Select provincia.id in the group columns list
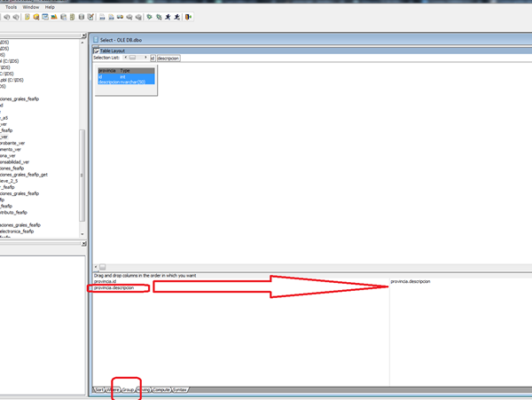The height and width of the screenshot is (400, 532). tap(105, 281)
